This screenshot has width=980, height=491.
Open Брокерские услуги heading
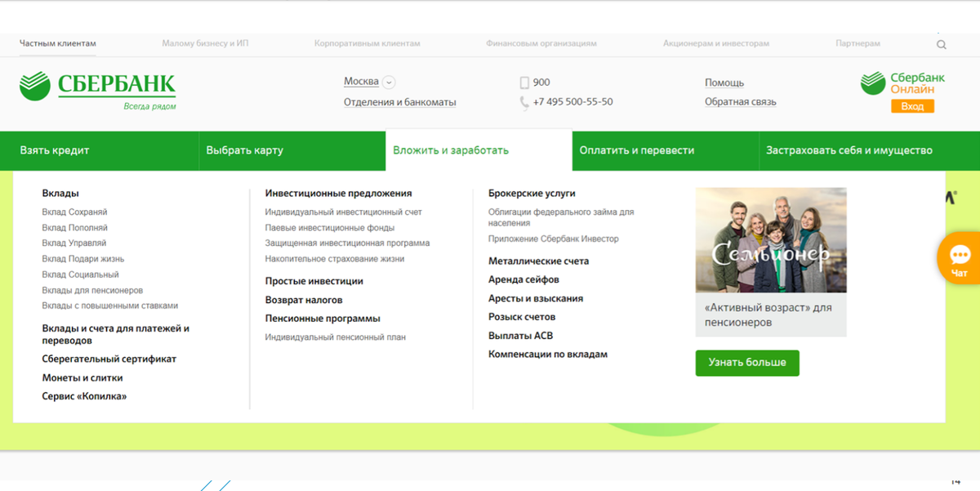point(532,194)
